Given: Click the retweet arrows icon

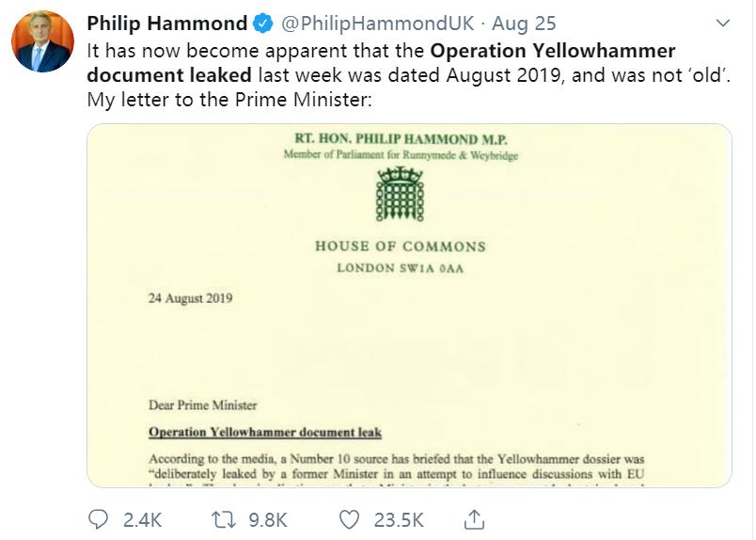Looking at the screenshot, I should 225,519.
